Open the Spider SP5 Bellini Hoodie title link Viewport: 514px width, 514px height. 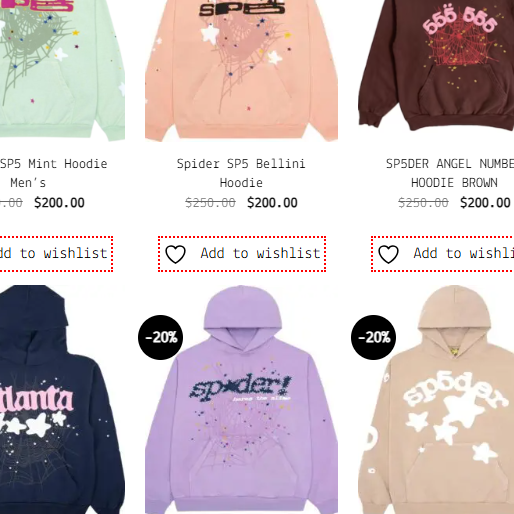(x=241, y=173)
